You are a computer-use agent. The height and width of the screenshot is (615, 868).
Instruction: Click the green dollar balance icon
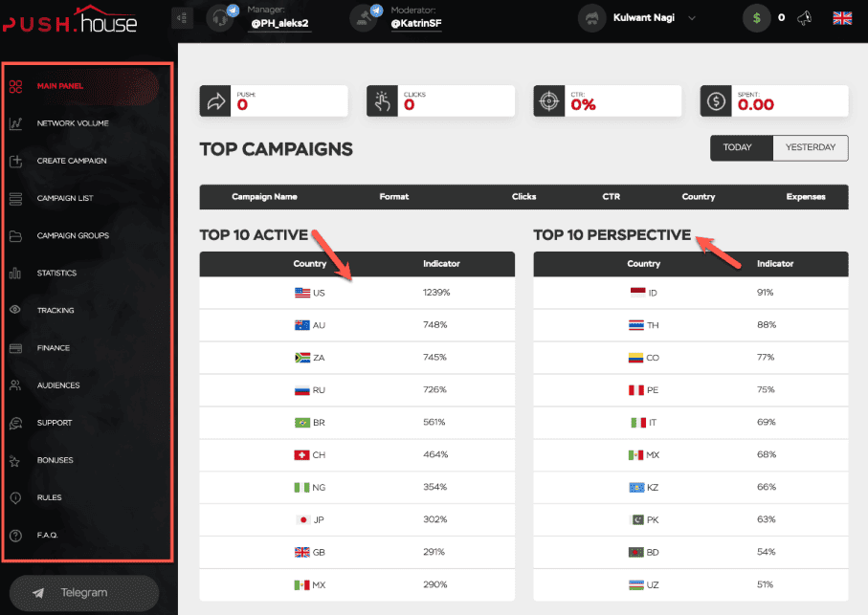pos(757,18)
